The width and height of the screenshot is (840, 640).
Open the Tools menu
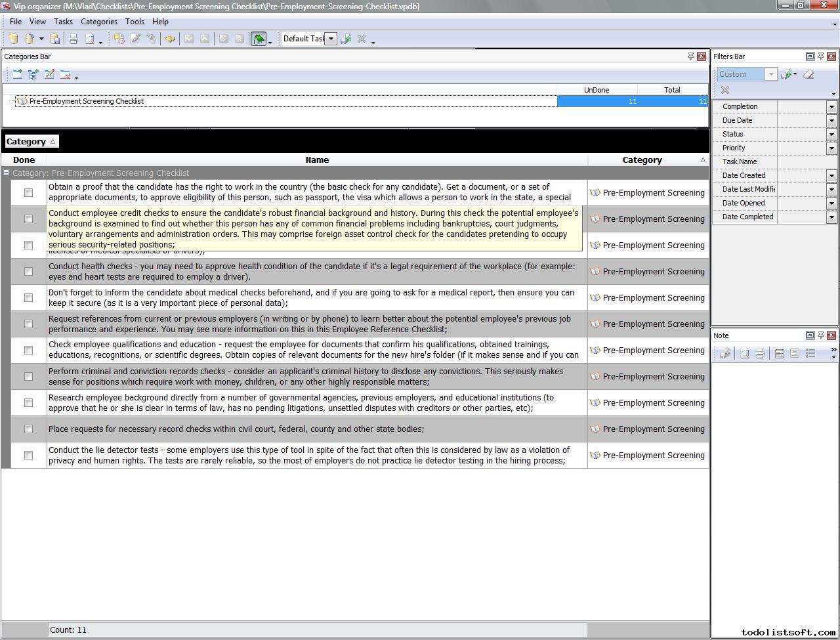point(135,22)
